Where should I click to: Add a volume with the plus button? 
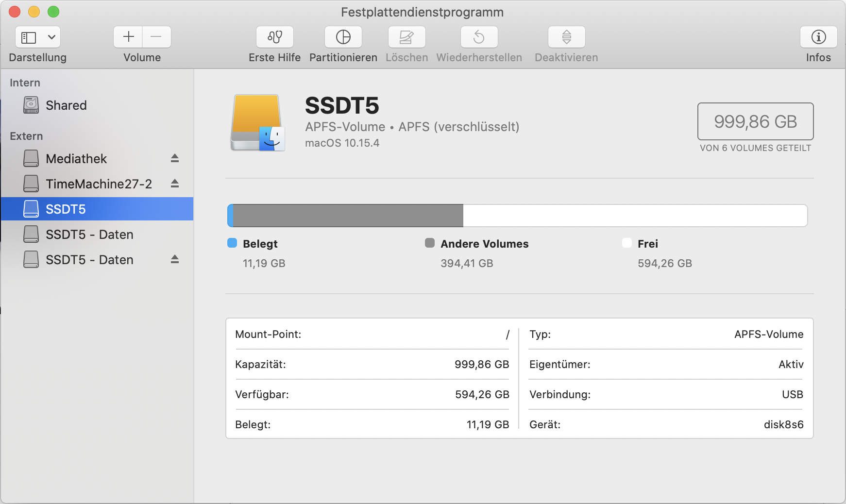click(x=128, y=37)
